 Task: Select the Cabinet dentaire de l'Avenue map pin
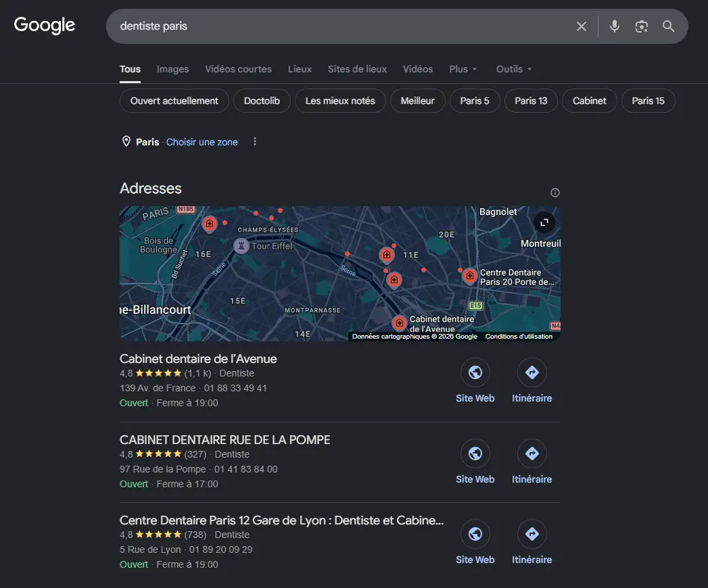[x=399, y=323]
